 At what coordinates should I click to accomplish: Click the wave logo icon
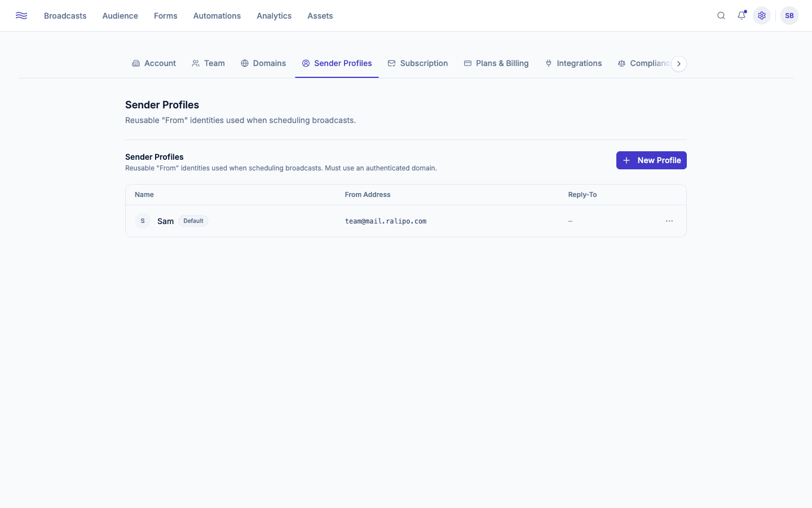point(21,16)
